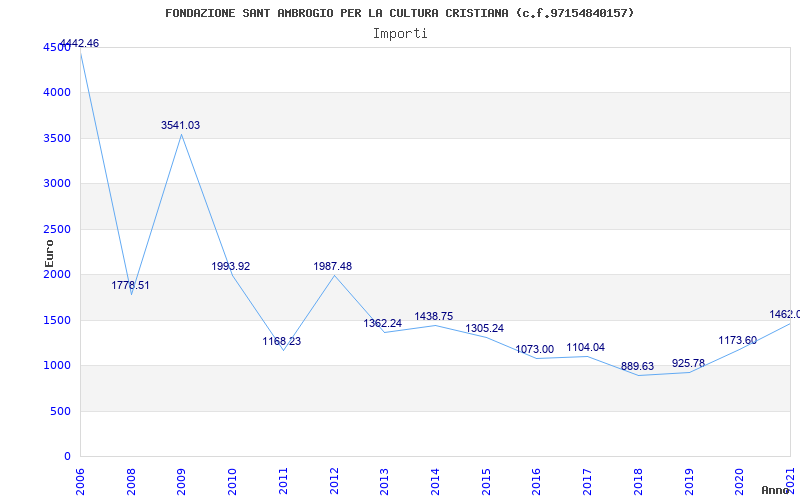Select the 500 Euro axis tick label

60,411
